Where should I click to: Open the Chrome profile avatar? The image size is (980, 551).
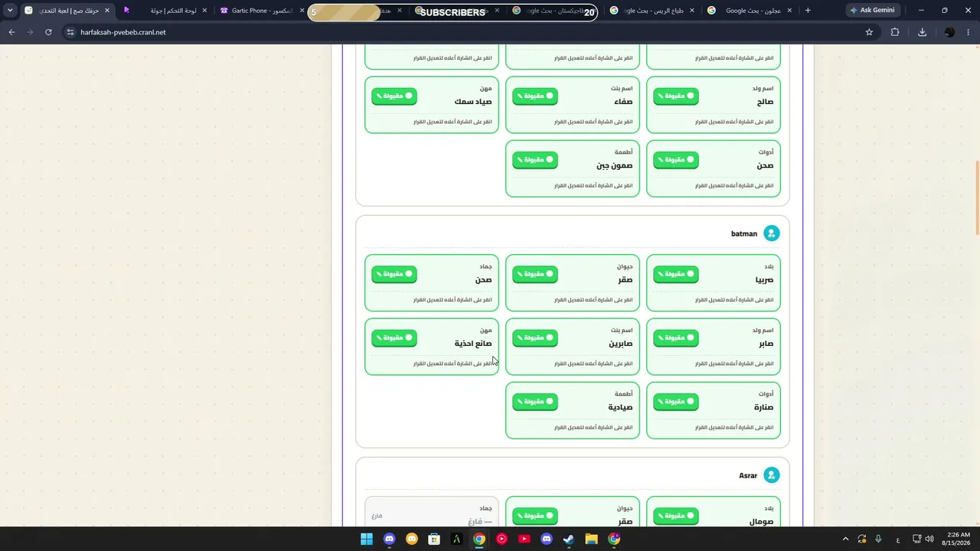(949, 32)
